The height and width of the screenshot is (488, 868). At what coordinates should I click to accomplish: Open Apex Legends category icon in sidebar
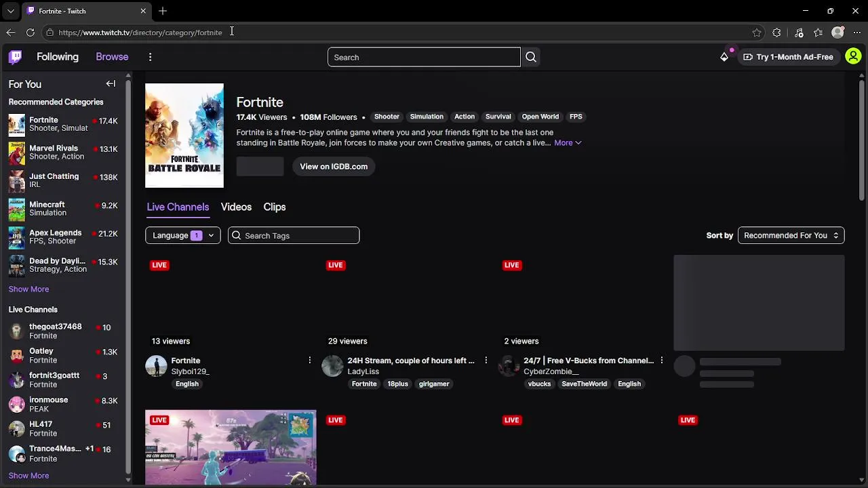[17, 237]
